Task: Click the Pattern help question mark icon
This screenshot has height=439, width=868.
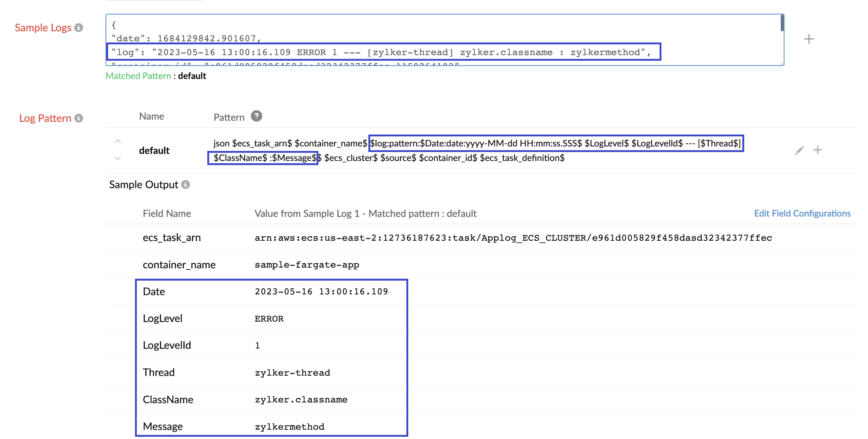Action: coord(256,116)
